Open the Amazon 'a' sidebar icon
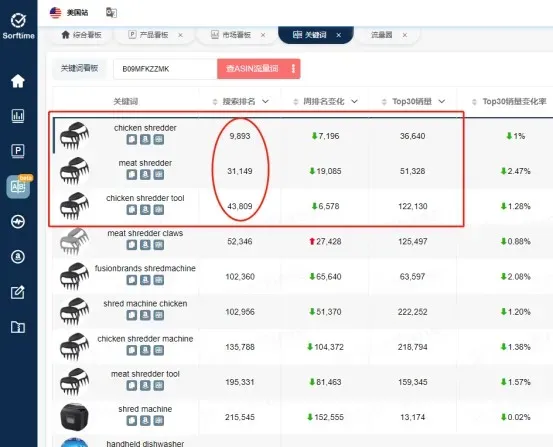Image resolution: width=553 pixels, height=447 pixels. tap(18, 257)
